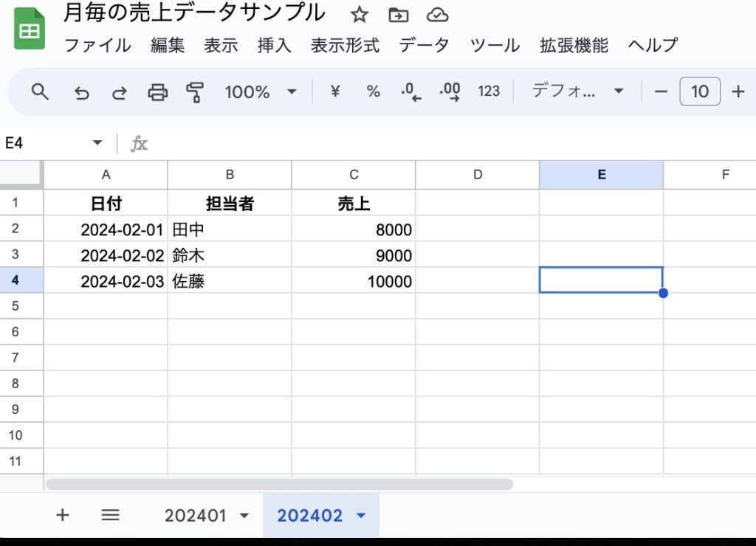Open the 100% zoom dropdown
Viewport: 756px width, 546px height.
pyautogui.click(x=260, y=91)
